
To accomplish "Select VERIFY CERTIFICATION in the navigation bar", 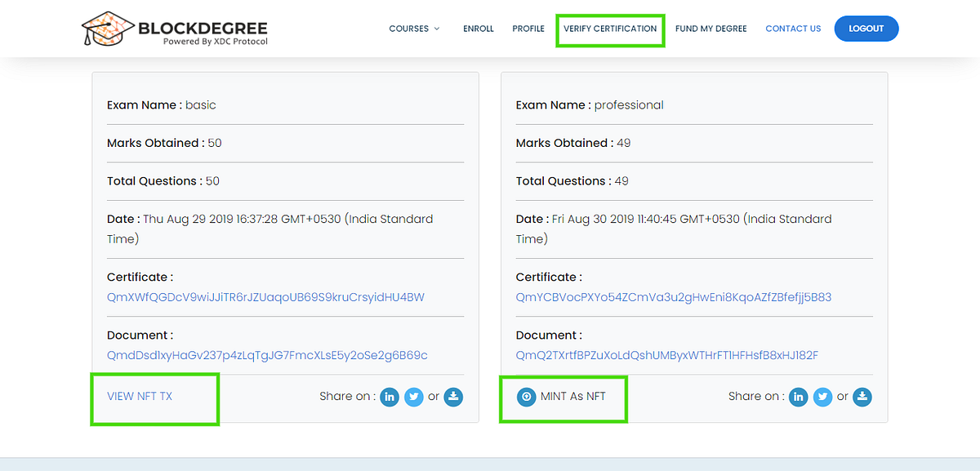I will pos(610,29).
